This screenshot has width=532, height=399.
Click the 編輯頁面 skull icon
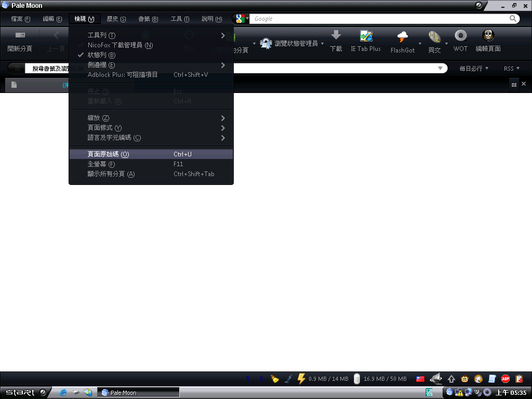point(488,35)
